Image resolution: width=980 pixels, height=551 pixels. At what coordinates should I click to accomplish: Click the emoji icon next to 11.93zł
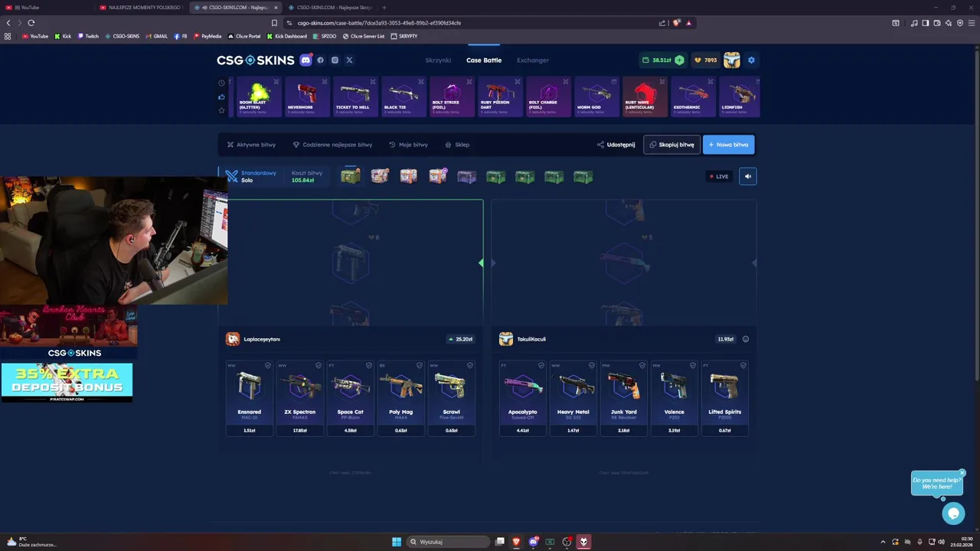[x=746, y=339]
